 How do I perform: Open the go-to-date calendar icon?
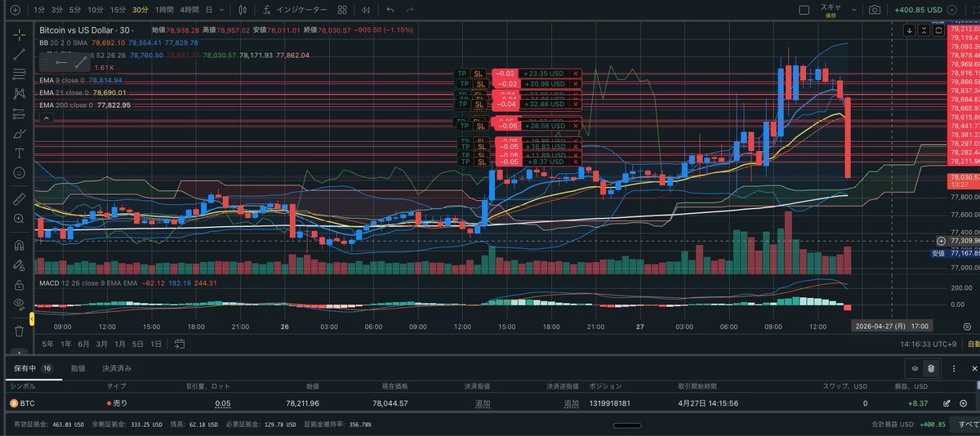click(x=179, y=344)
